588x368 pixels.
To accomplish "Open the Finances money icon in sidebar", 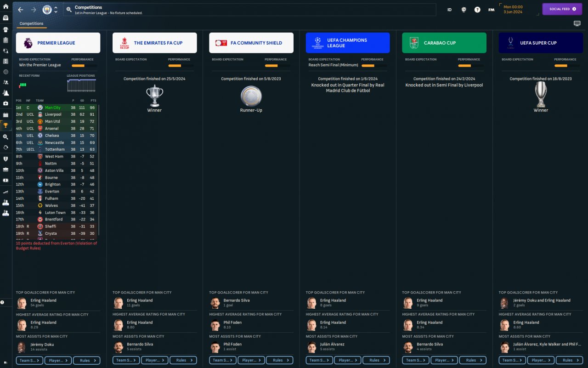I will 6,181.
